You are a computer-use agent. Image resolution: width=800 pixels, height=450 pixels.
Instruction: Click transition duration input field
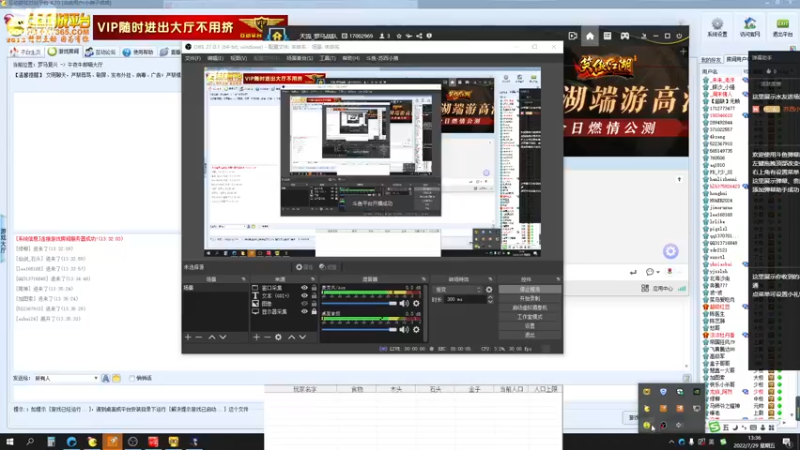[465, 300]
